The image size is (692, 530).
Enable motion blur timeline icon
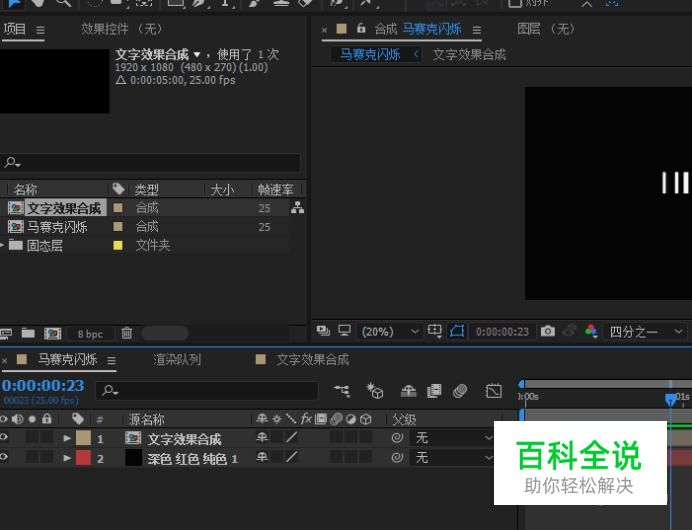460,391
